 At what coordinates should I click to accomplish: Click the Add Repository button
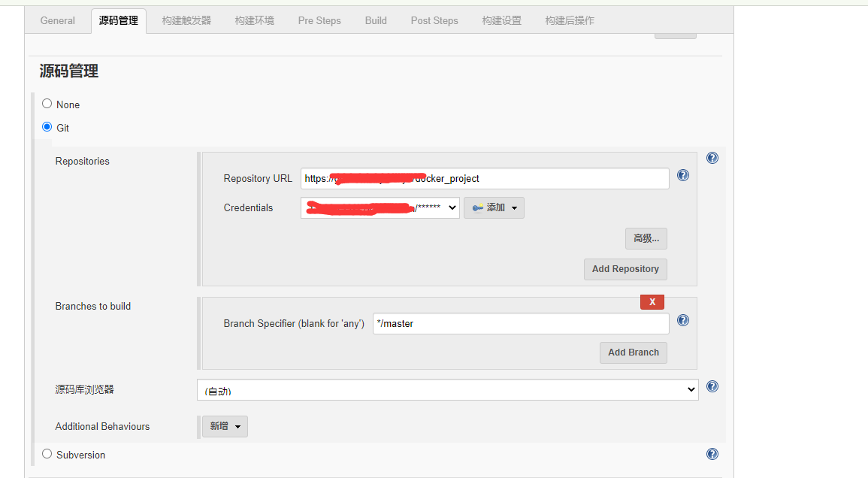click(x=625, y=268)
